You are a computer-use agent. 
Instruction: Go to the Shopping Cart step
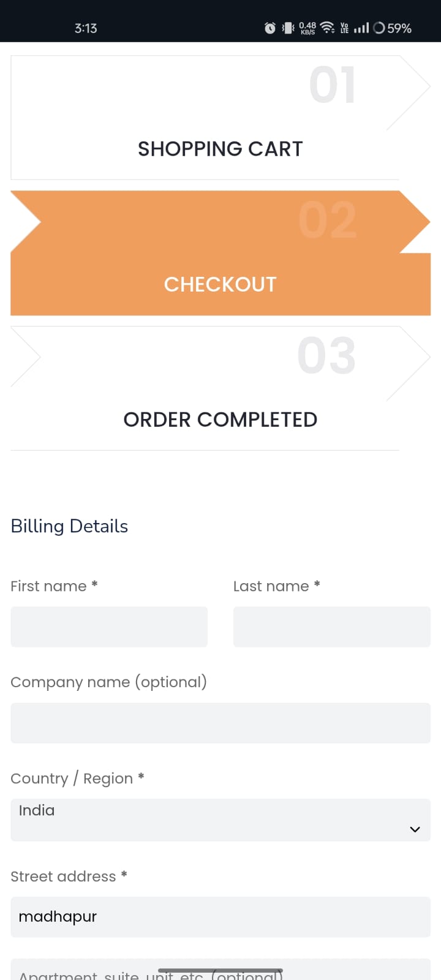coord(221,149)
